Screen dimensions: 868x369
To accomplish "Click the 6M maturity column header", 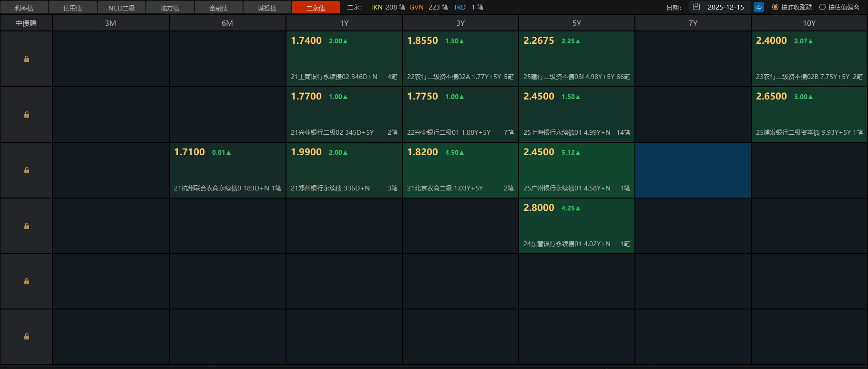I will [227, 23].
